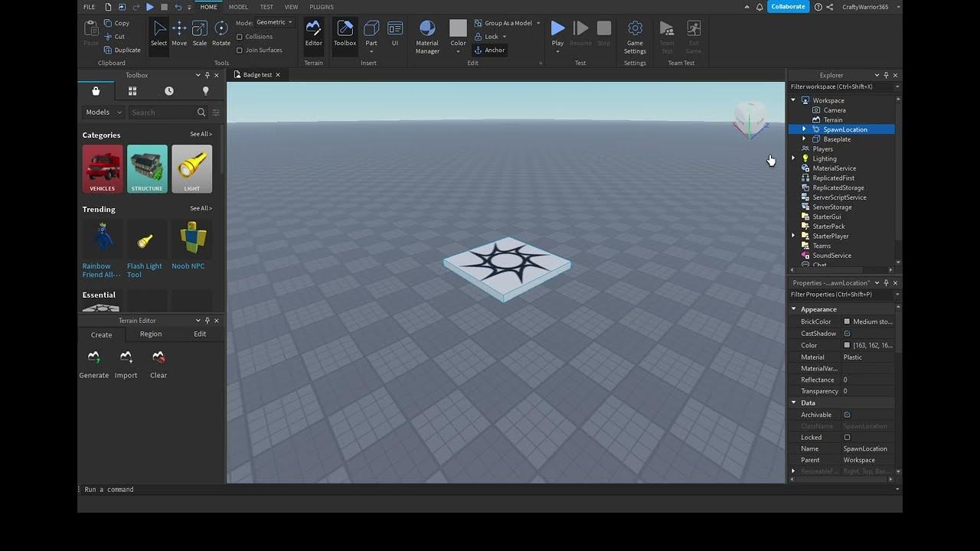Activate the Scale tool
Screen dimensions: 980x551
pos(200,34)
